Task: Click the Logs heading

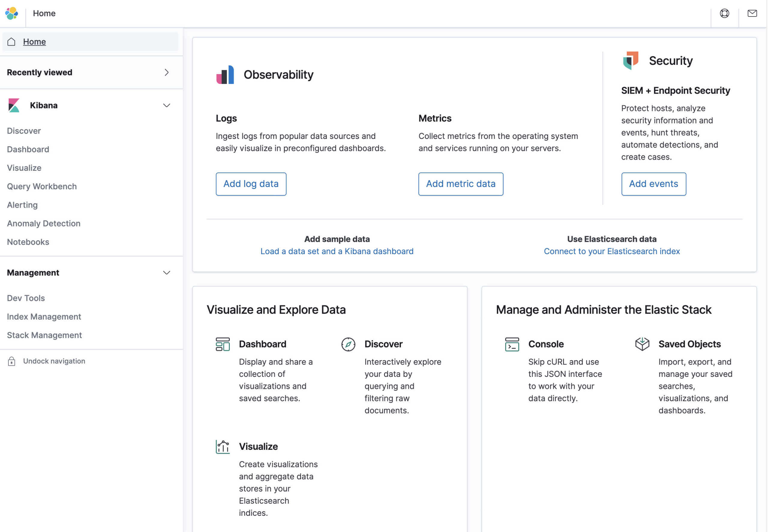Action: tap(226, 118)
